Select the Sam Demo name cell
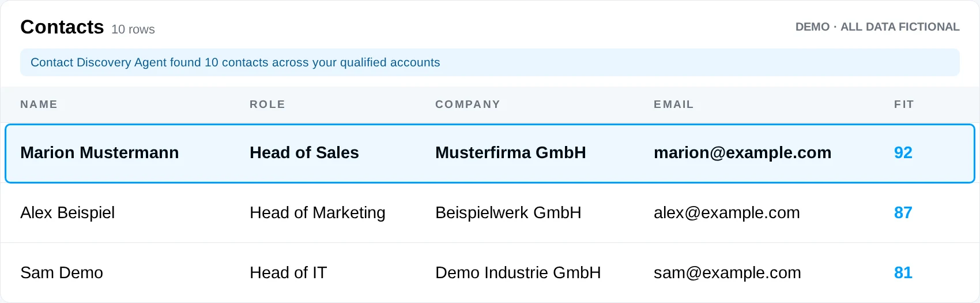 (x=62, y=273)
